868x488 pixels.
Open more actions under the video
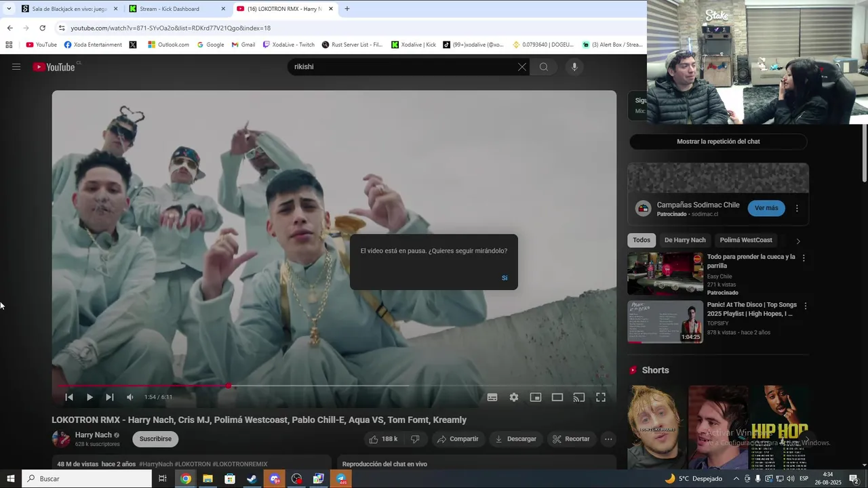pos(608,439)
